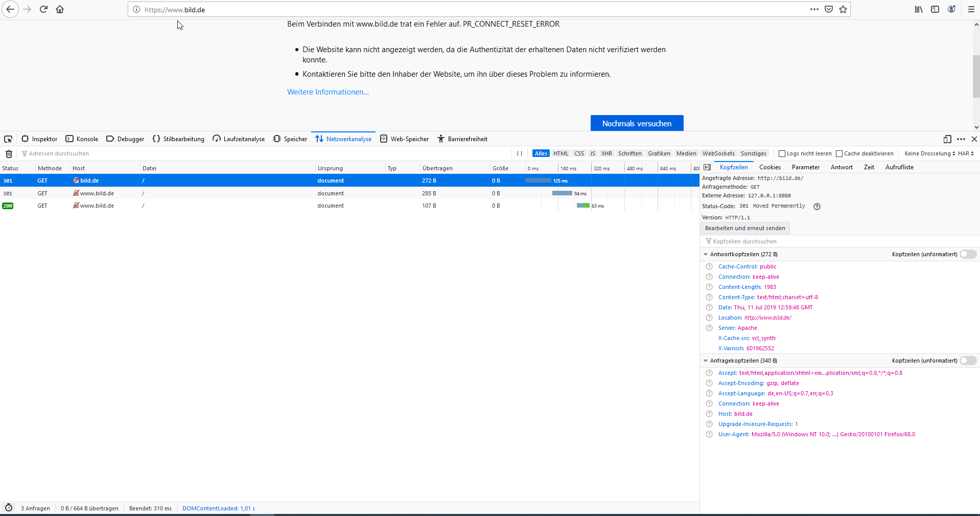
Task: Open the Antwort details tab
Action: click(x=842, y=167)
